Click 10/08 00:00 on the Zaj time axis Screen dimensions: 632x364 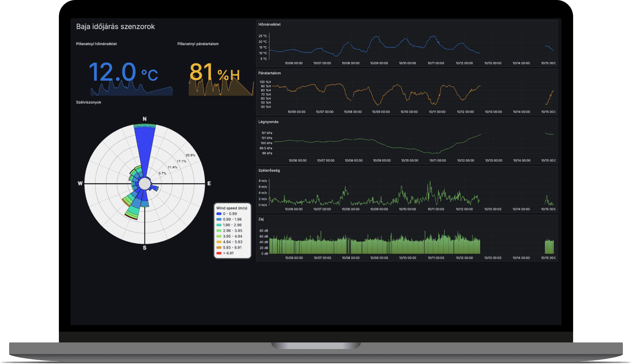(351, 258)
